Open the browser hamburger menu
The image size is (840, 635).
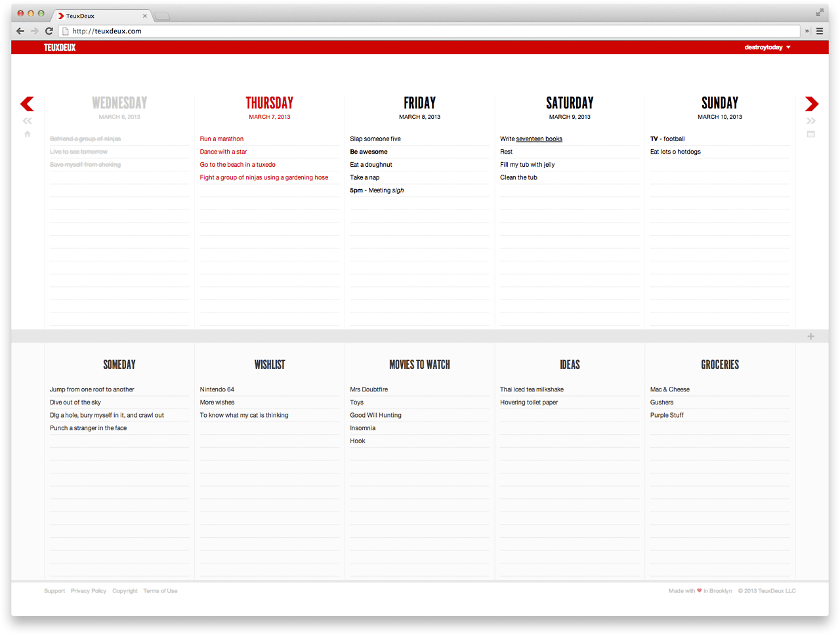pos(820,31)
